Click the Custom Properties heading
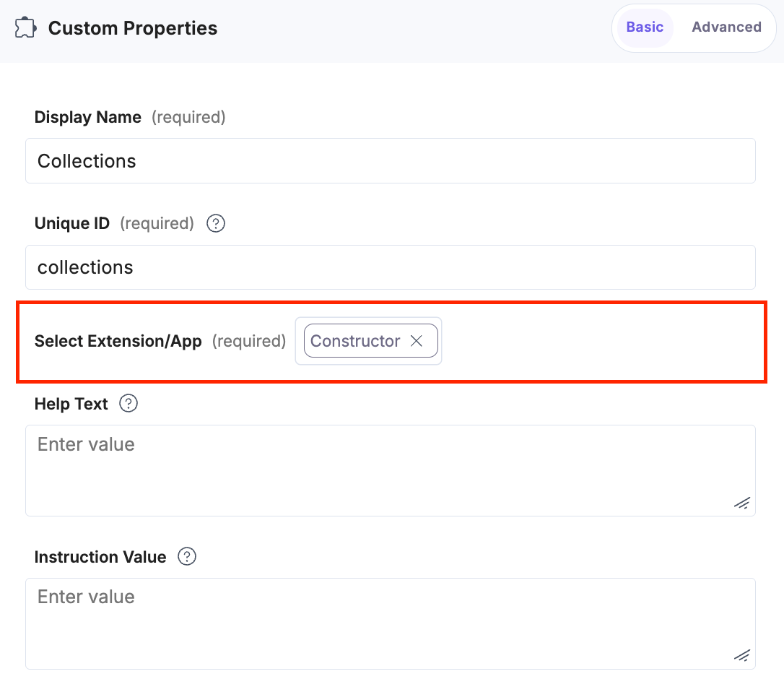784x692 pixels. coord(133,28)
